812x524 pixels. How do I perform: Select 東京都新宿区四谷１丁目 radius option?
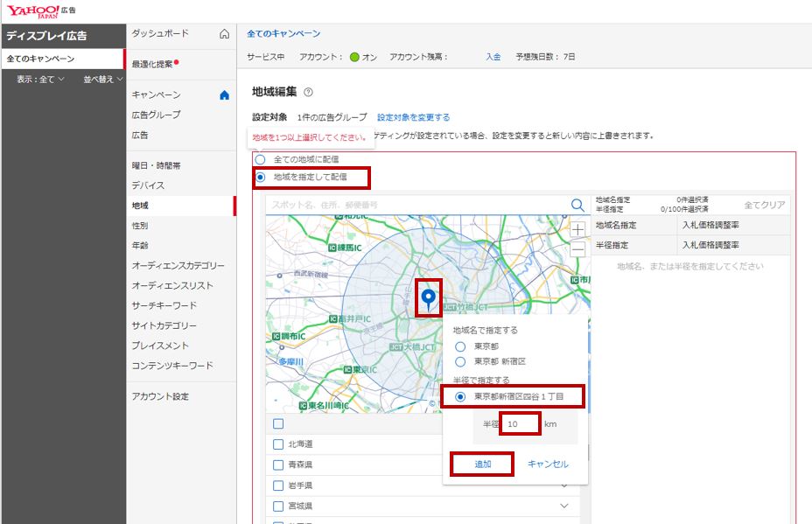tap(460, 396)
